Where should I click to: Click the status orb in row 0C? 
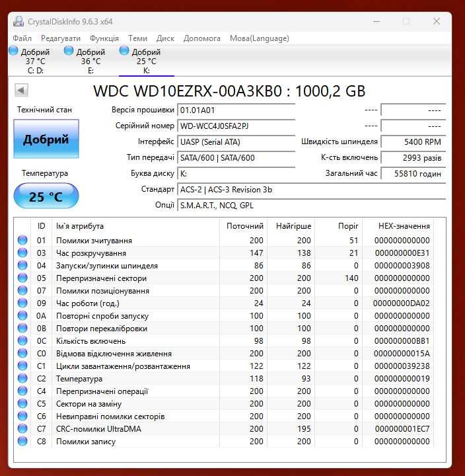tap(22, 341)
